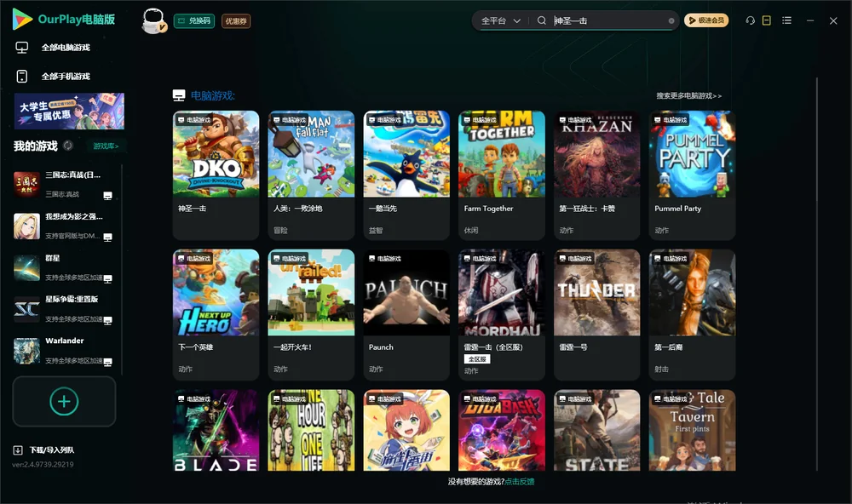
Task: Click the plus icon to add a game
Action: pos(64,401)
